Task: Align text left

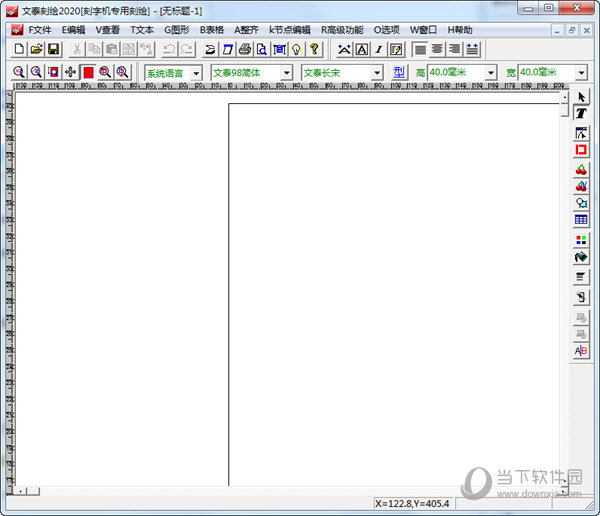Action: click(420, 49)
